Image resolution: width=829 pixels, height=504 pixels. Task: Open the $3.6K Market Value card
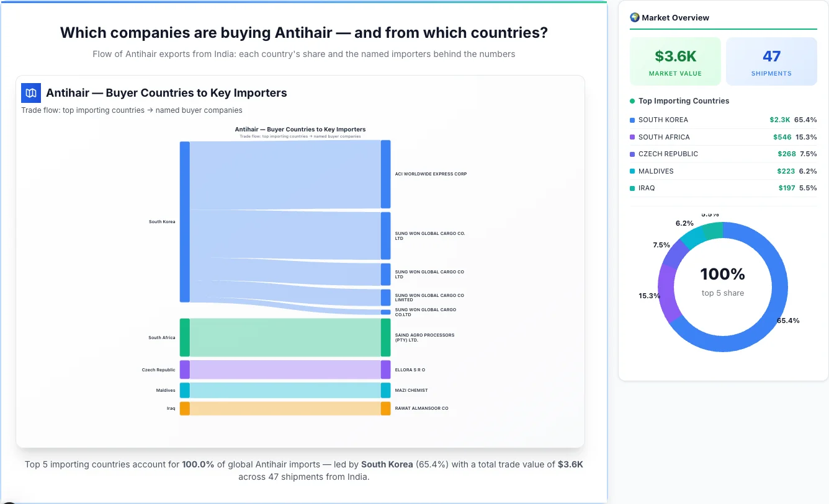tap(675, 61)
